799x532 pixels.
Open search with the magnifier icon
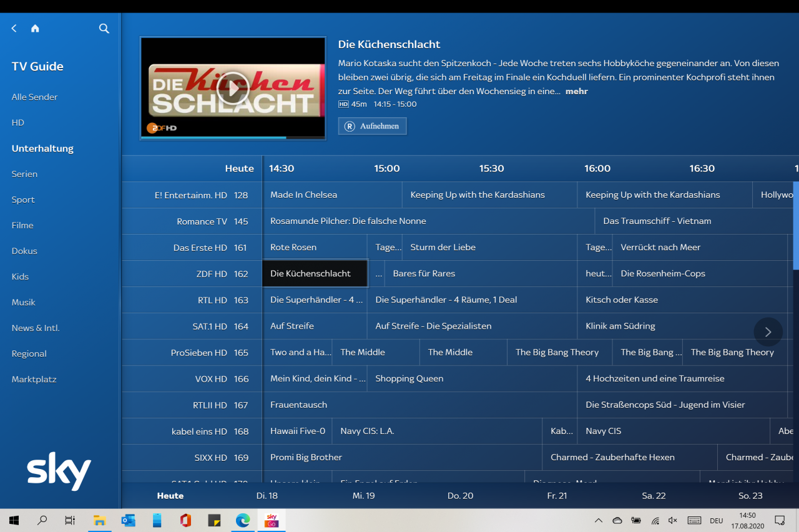point(104,29)
